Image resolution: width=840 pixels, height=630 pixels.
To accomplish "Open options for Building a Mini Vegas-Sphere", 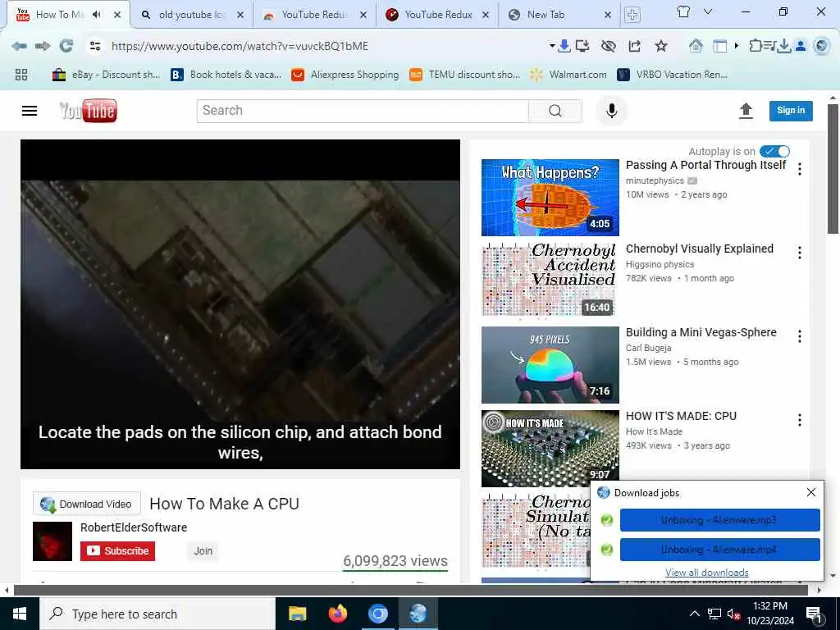I will tap(799, 336).
